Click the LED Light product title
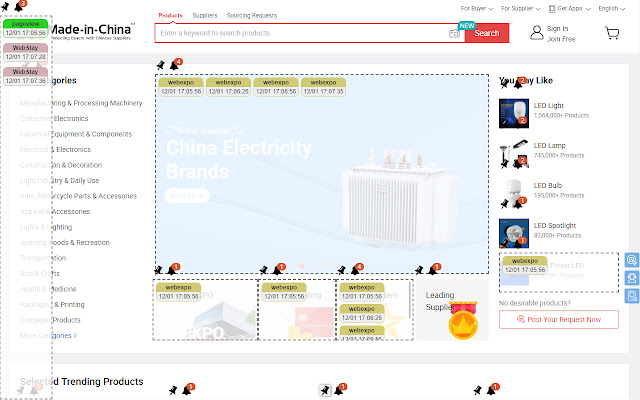The image size is (640, 400). (x=549, y=106)
